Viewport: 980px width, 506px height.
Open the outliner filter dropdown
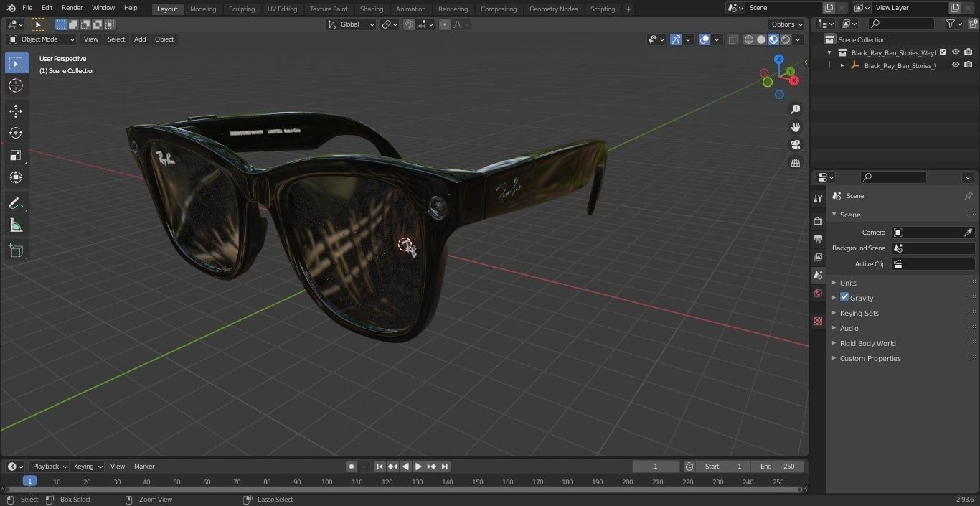tap(953, 24)
